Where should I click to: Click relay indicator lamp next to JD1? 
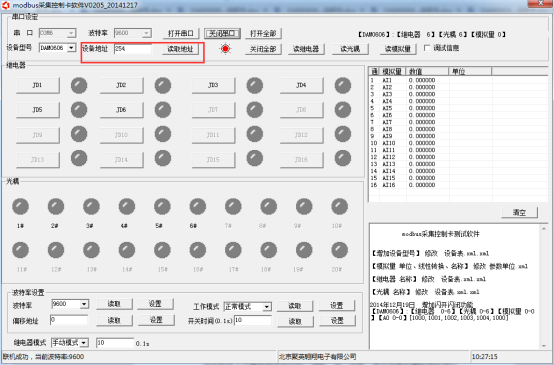pyautogui.click(x=79, y=86)
